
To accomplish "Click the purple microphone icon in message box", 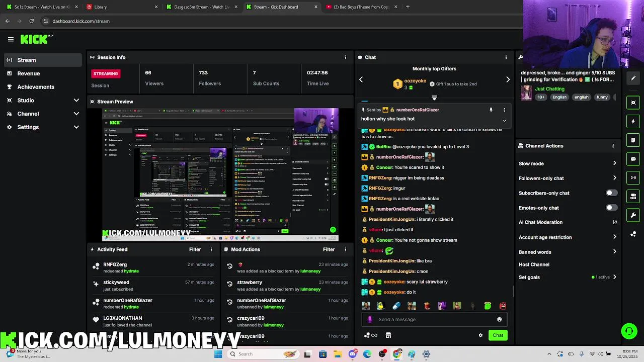I will tap(370, 319).
